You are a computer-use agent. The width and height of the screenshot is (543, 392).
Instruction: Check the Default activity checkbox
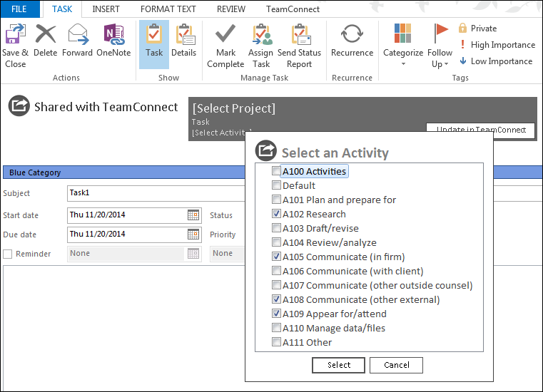[x=276, y=185]
